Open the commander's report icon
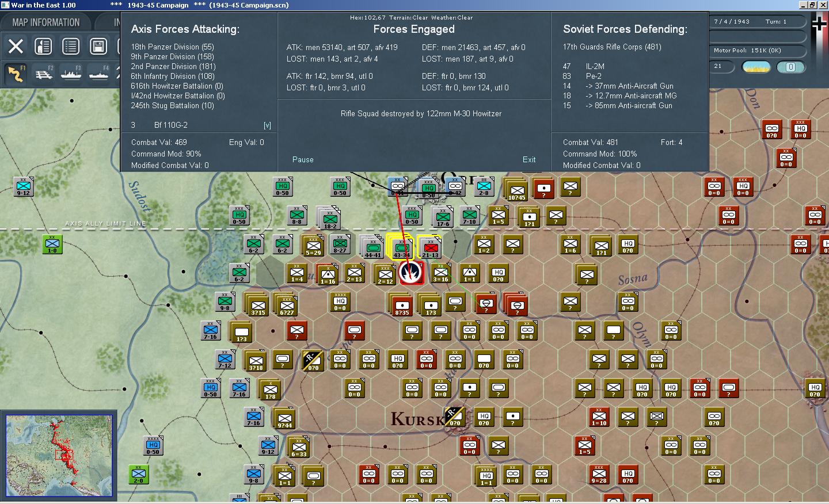Screen dimensions: 829x504 43,46
